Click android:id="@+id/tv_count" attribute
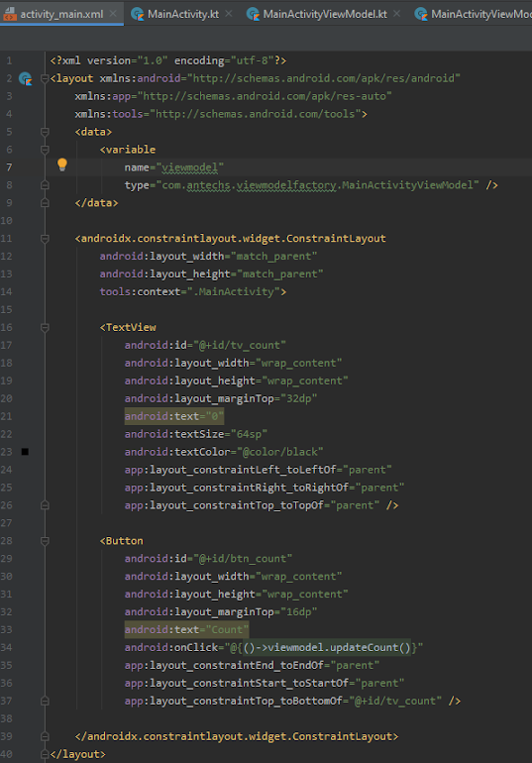The width and height of the screenshot is (532, 763). 205,346
